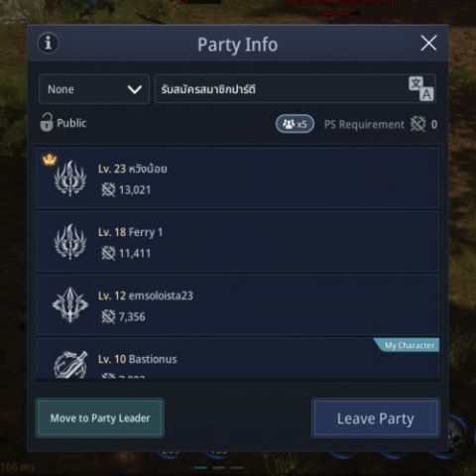Click Move to Party Leader button
The height and width of the screenshot is (476, 476).
click(x=100, y=418)
